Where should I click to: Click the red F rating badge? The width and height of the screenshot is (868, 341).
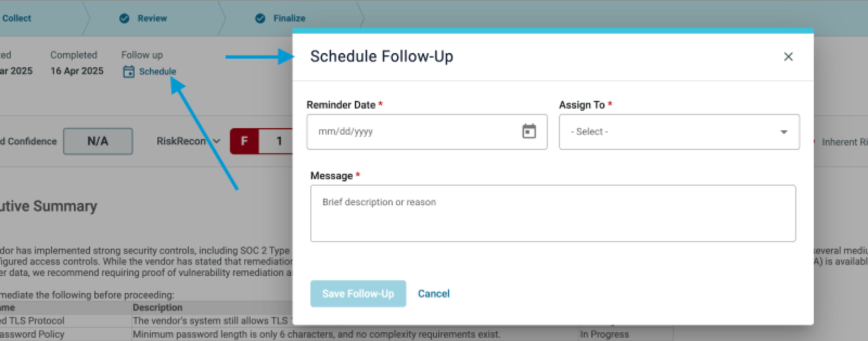pos(245,141)
